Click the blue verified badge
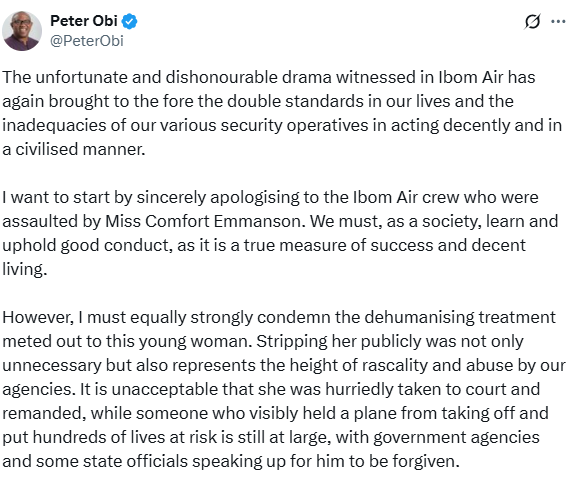 click(130, 21)
